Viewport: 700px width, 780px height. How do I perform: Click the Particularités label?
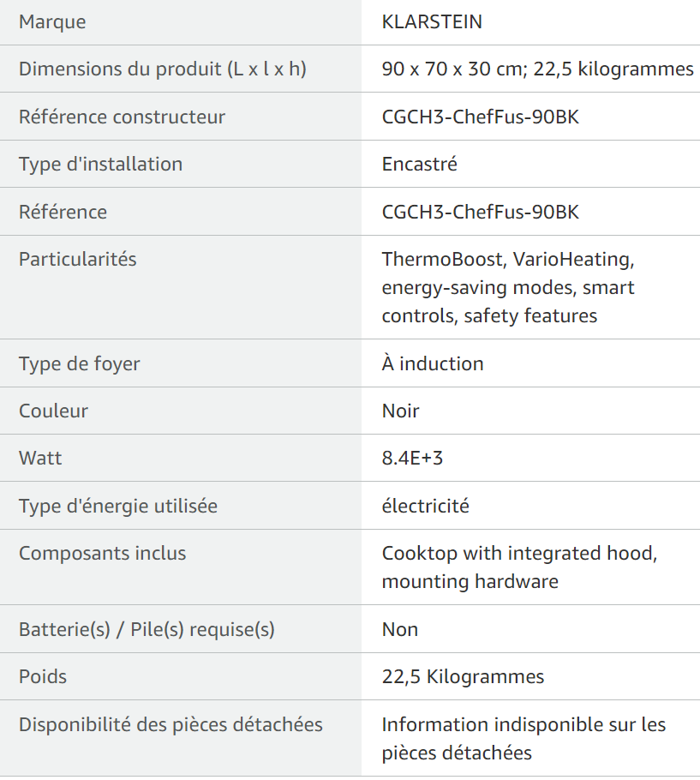pyautogui.click(x=78, y=259)
